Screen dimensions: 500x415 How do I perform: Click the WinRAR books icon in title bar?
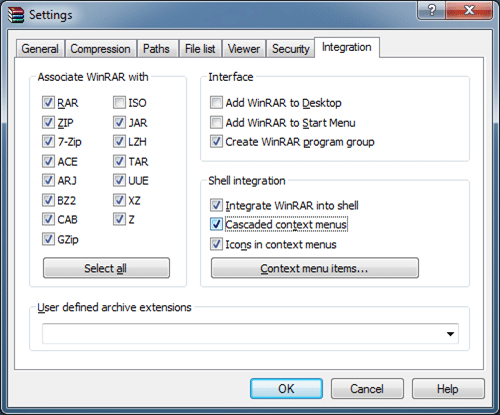click(x=16, y=15)
